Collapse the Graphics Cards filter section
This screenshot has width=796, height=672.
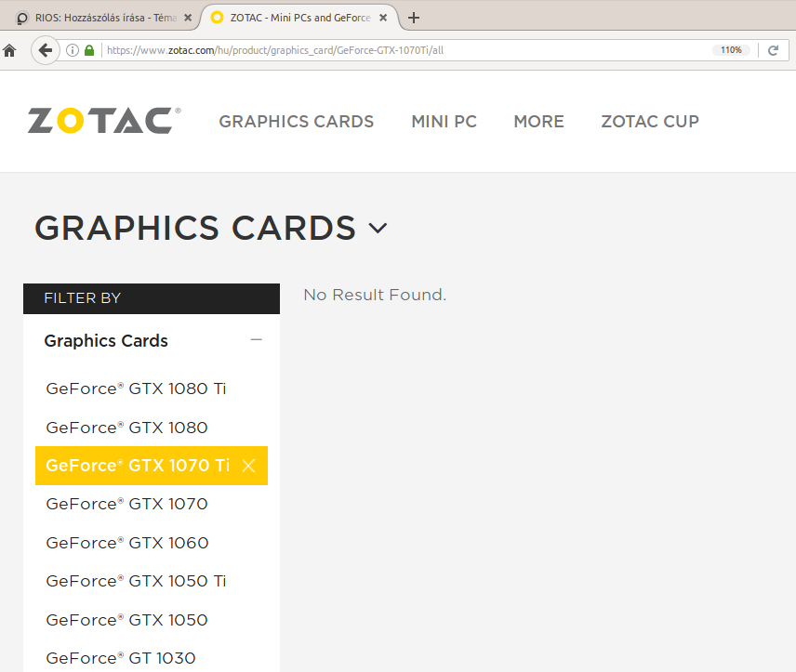pyautogui.click(x=257, y=339)
